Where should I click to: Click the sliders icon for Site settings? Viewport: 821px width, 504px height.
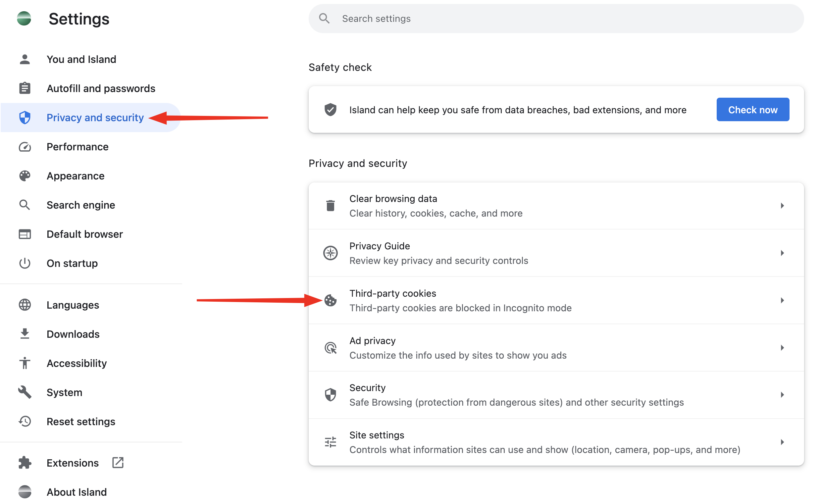point(330,442)
